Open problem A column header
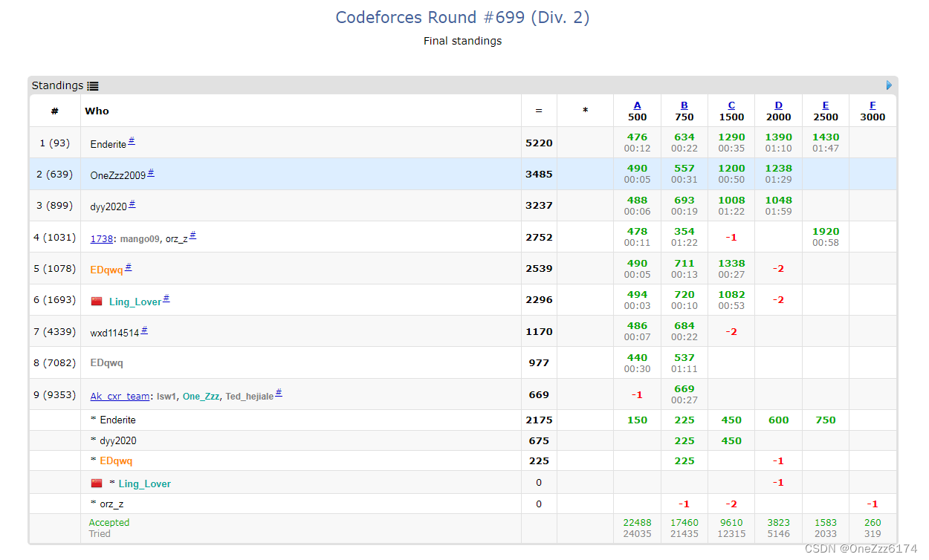The width and height of the screenshot is (929, 560). click(637, 105)
